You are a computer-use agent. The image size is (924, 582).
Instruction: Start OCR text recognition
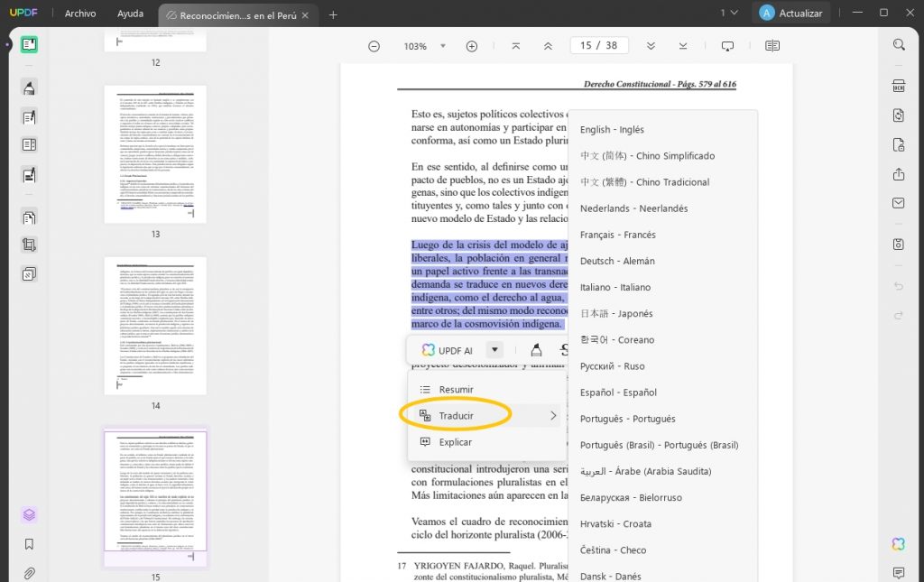899,85
